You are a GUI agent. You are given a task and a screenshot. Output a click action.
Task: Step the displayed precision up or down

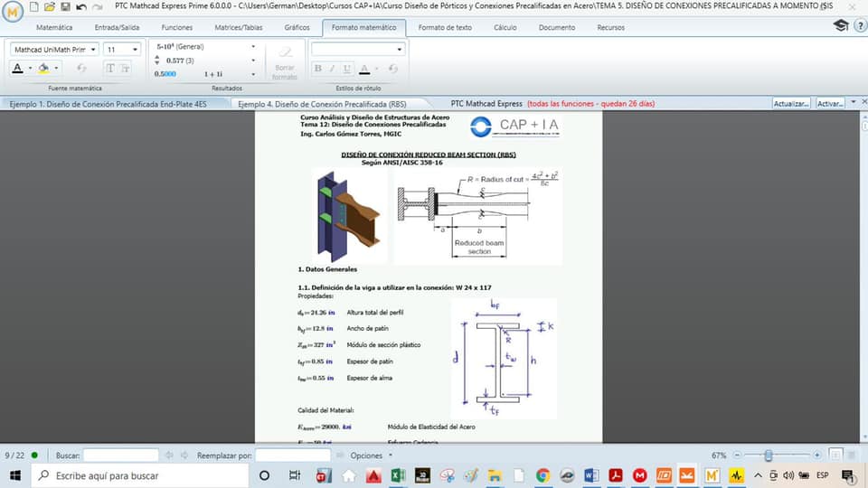point(157,61)
